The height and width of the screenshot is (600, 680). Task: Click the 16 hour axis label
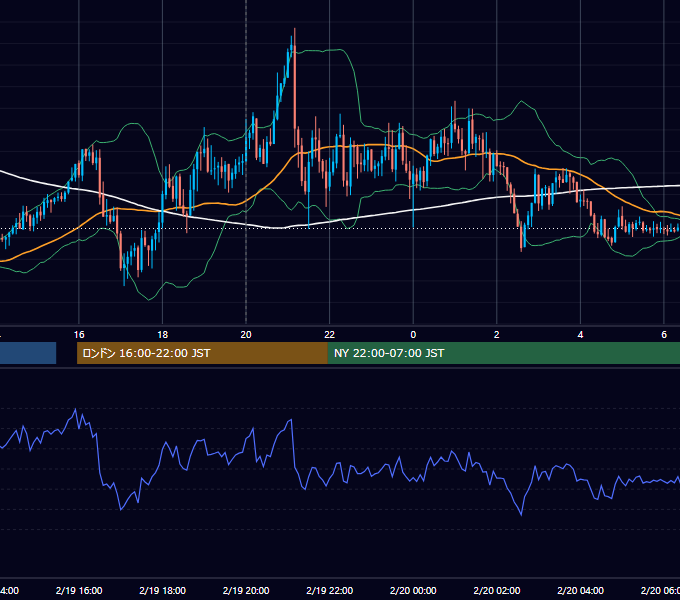[x=79, y=335]
